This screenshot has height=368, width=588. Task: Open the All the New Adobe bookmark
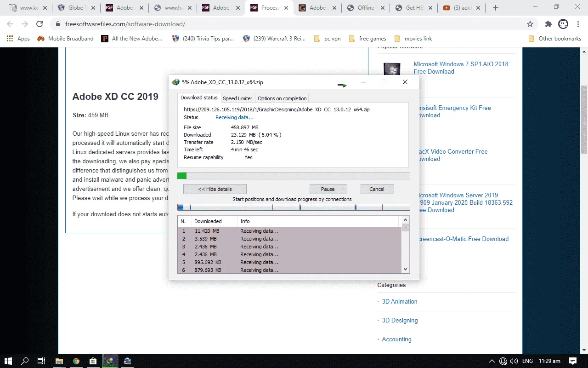[132, 39]
